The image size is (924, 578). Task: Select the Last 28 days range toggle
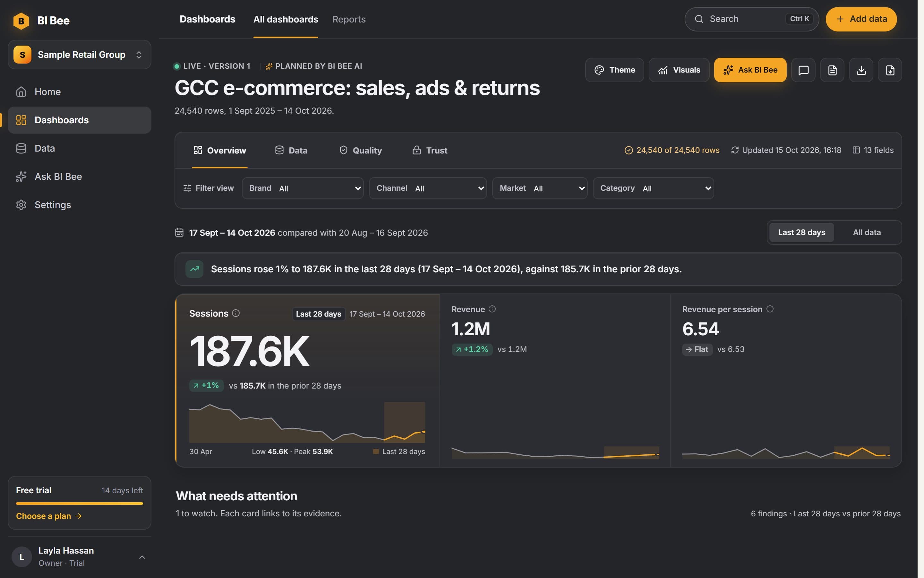(x=801, y=232)
